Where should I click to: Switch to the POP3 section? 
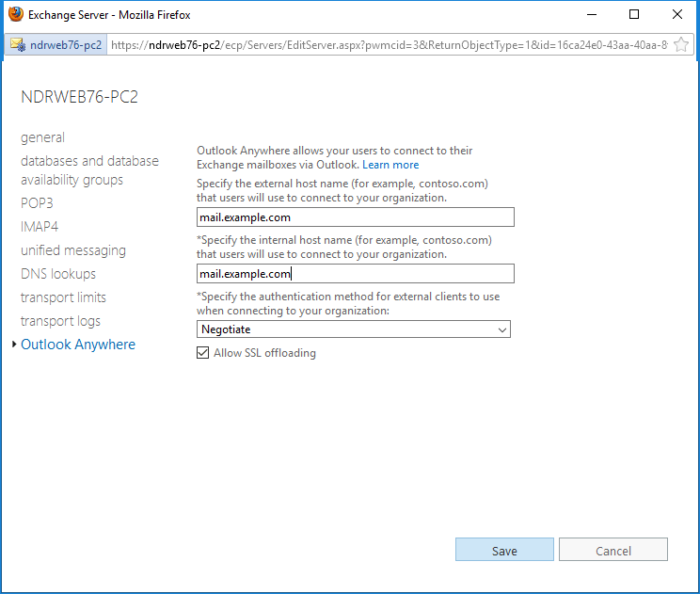(x=37, y=203)
